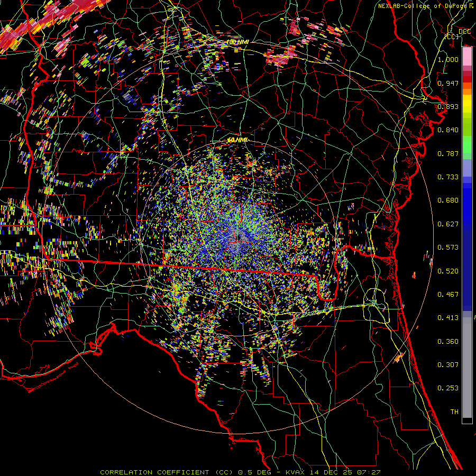476x476 pixels.
Task: Click the [CC] units label above the scale
Action: (452, 36)
